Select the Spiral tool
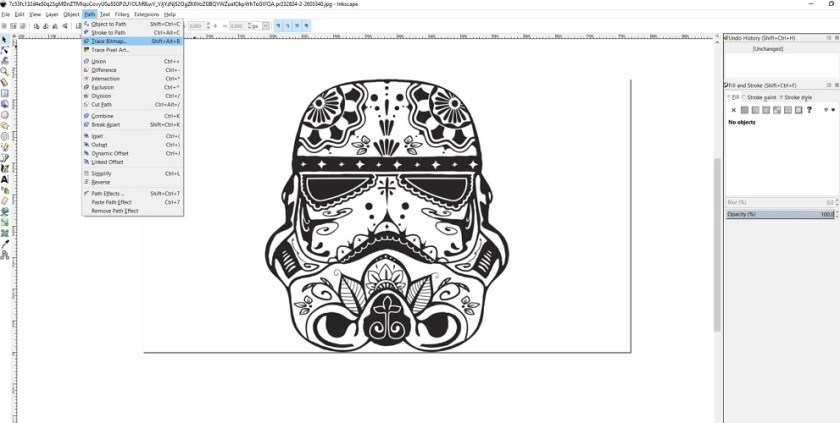840x423 pixels. [x=5, y=135]
